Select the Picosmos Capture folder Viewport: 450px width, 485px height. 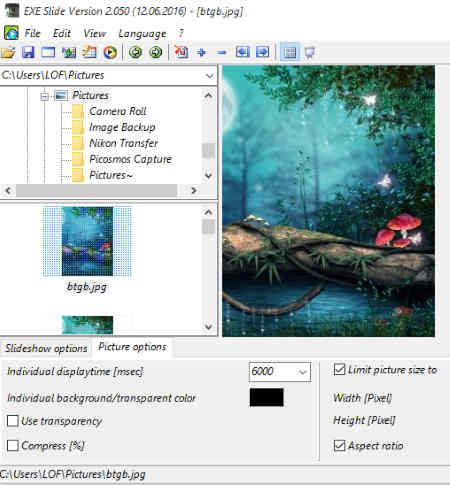tap(130, 159)
